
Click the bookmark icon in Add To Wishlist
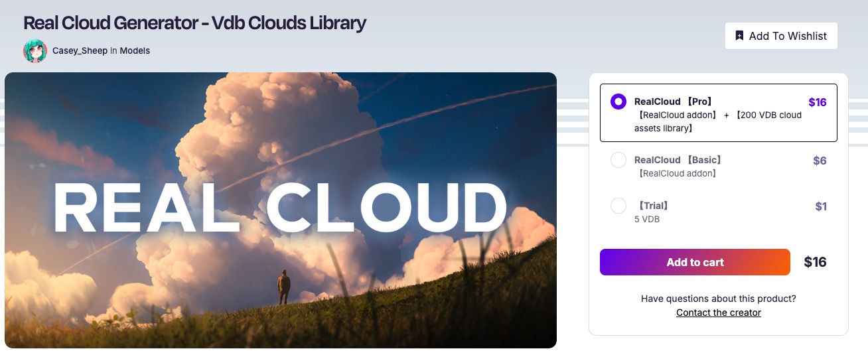click(x=739, y=36)
